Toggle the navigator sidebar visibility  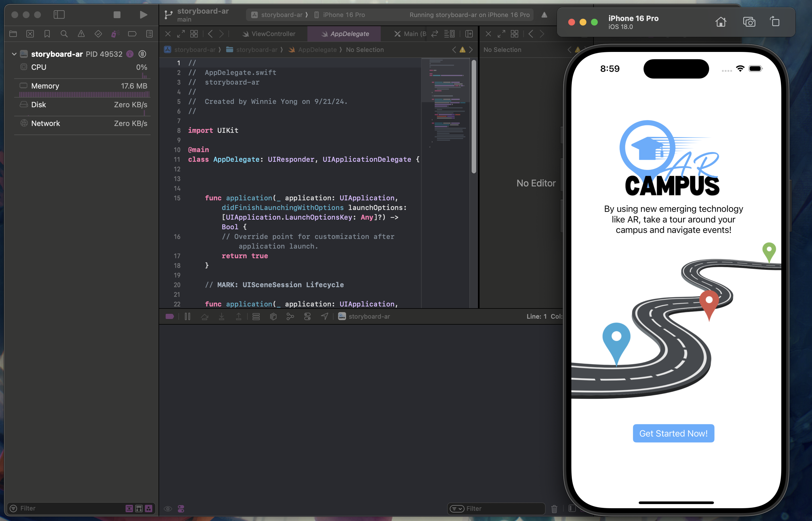[x=59, y=14]
